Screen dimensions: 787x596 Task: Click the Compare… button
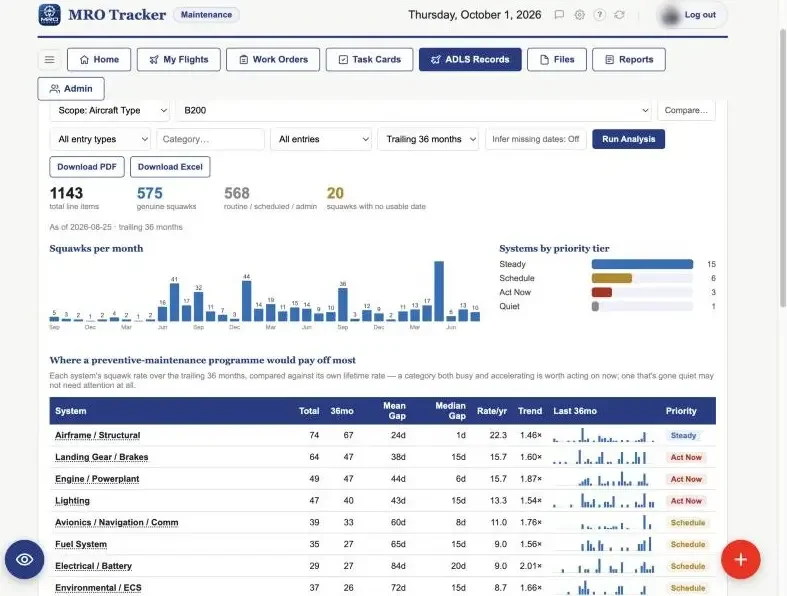point(686,110)
